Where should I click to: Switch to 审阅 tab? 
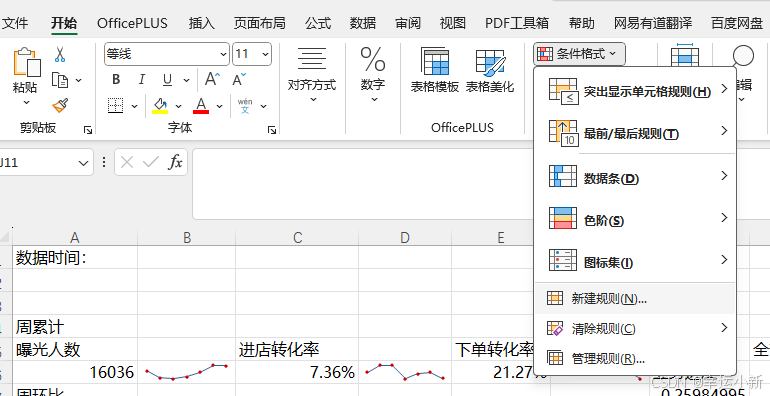pyautogui.click(x=408, y=23)
